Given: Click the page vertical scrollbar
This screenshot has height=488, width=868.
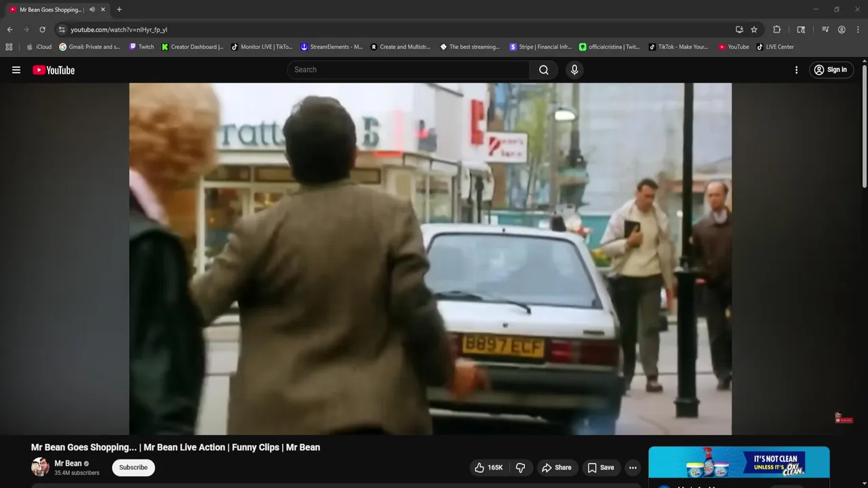Looking at the screenshot, I should (x=864, y=125).
